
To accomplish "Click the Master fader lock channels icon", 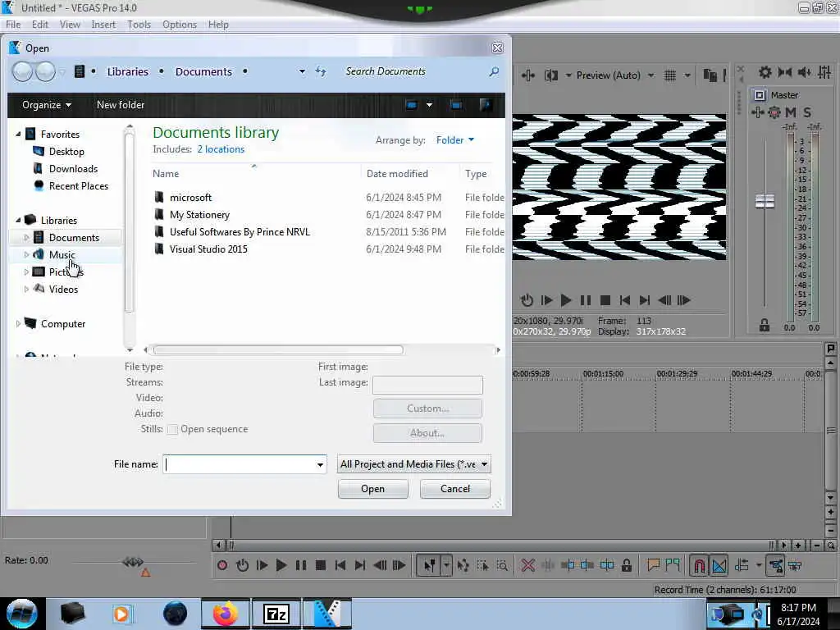I will [765, 325].
